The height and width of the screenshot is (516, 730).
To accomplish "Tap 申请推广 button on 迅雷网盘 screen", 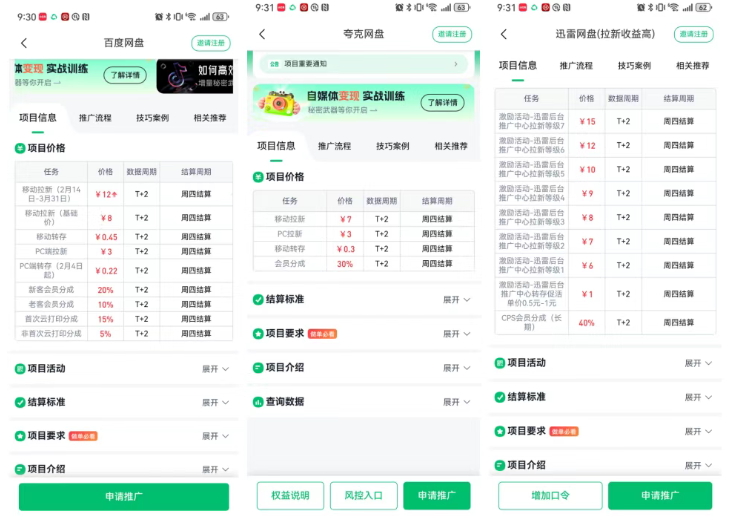I will click(x=660, y=496).
